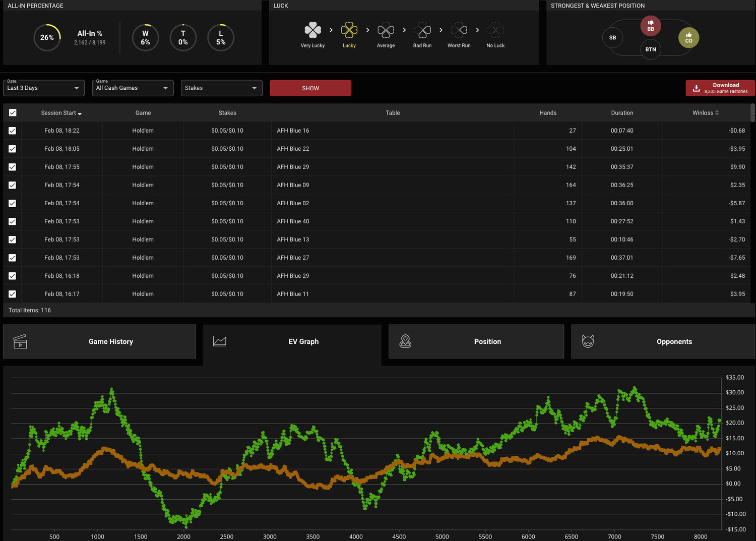Click the No Luck clover icon
756x541 pixels.
[495, 30]
